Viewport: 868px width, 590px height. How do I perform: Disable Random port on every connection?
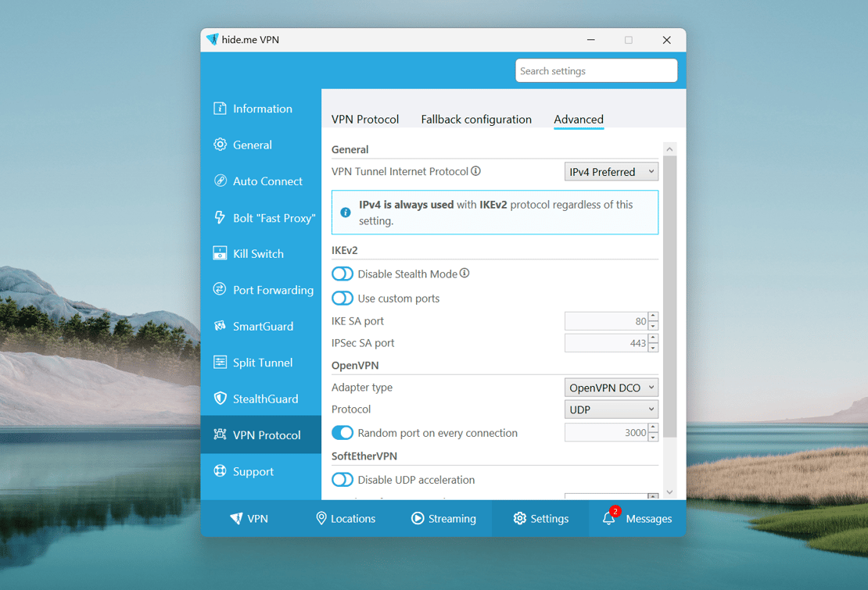pos(343,432)
